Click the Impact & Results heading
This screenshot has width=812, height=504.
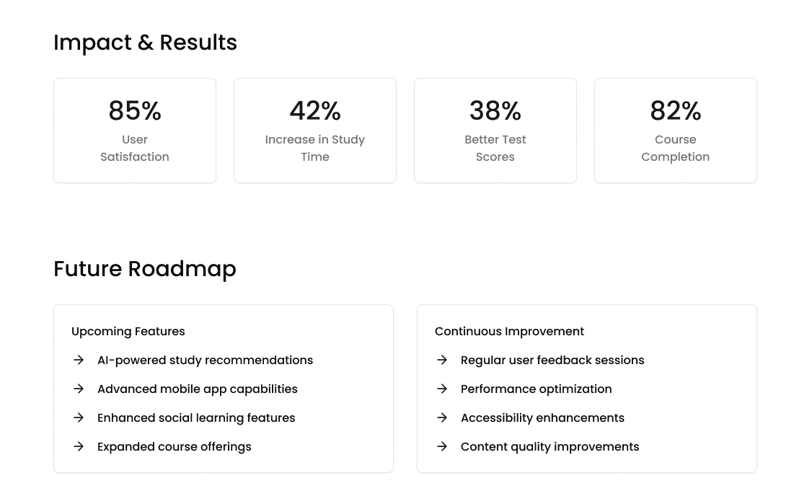[x=145, y=43]
